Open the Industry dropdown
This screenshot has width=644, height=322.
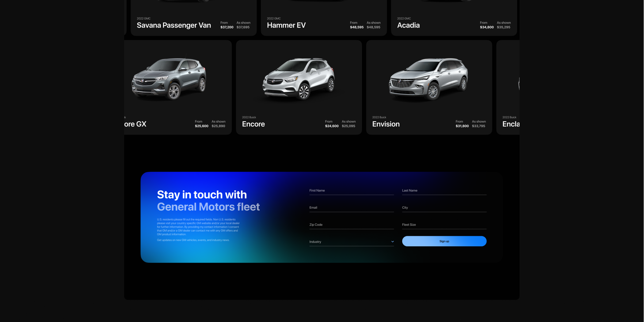point(352,242)
